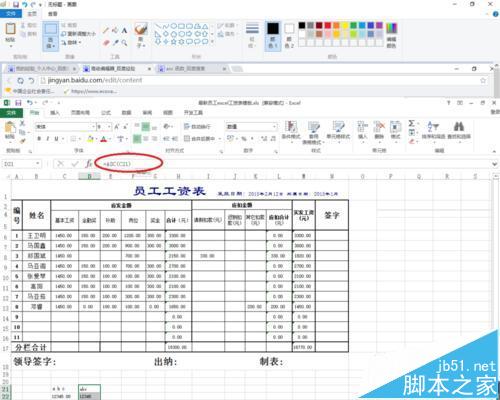The image size is (500, 400).
Task: Switch to the View tab in Paint
Action: (53, 14)
